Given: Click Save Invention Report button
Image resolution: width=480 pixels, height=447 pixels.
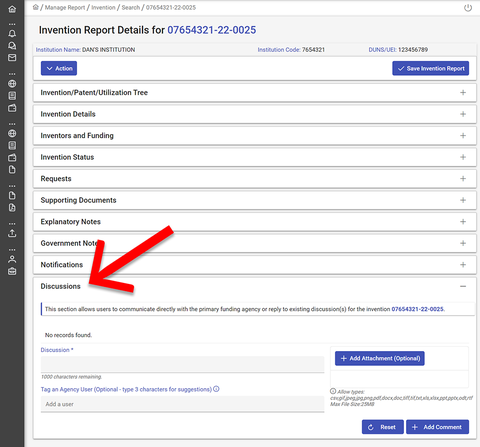Looking at the screenshot, I should click(x=431, y=68).
